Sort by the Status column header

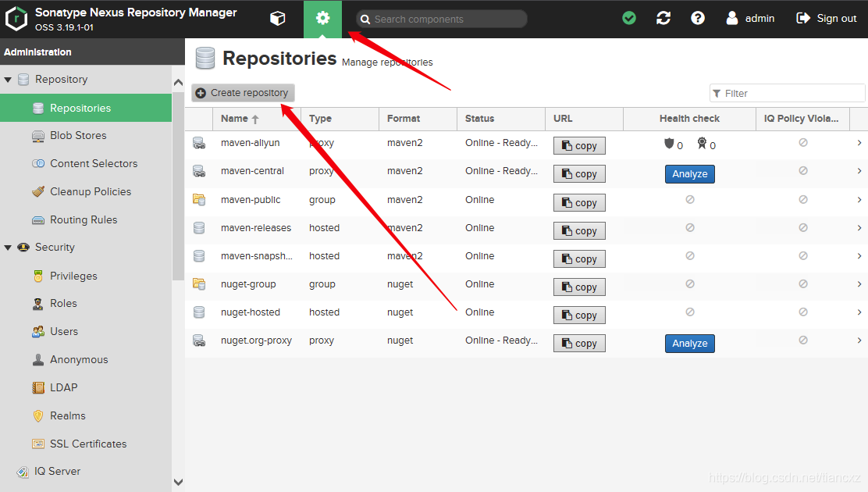click(501, 119)
